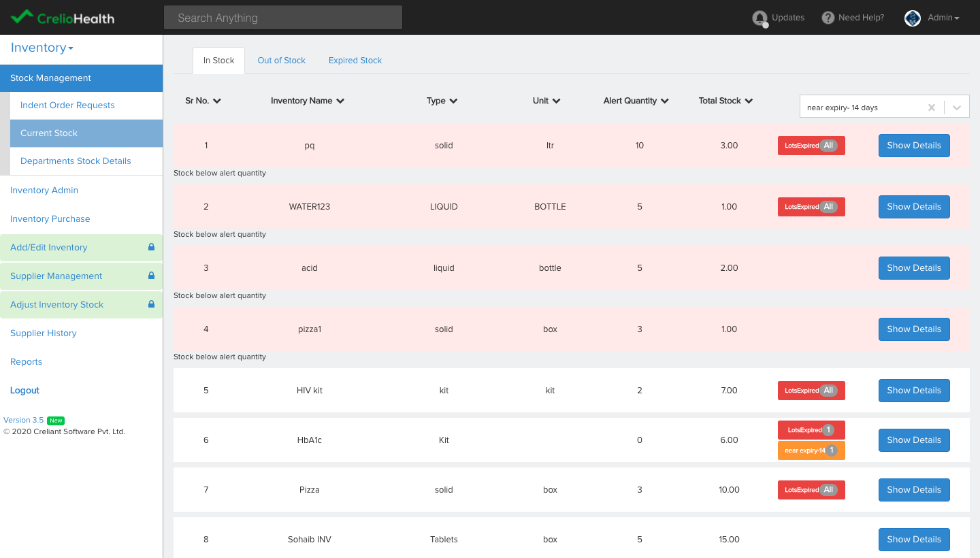
Task: Click the Admin profile avatar icon
Action: click(912, 18)
